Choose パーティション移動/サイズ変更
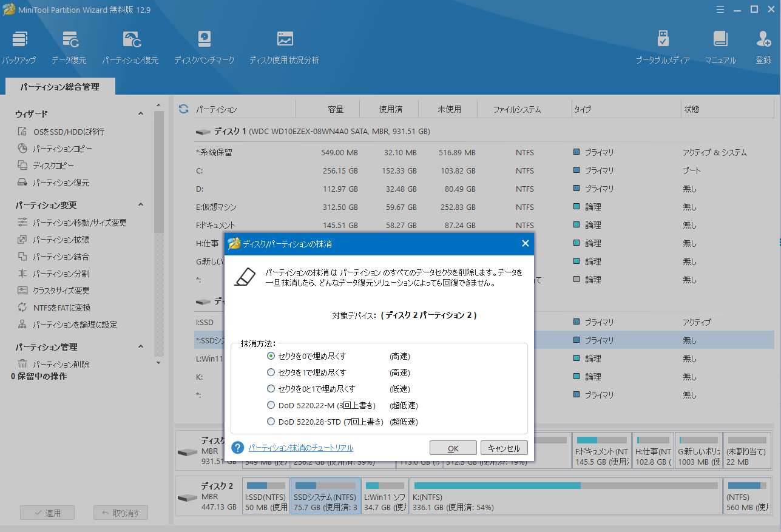 coord(72,223)
